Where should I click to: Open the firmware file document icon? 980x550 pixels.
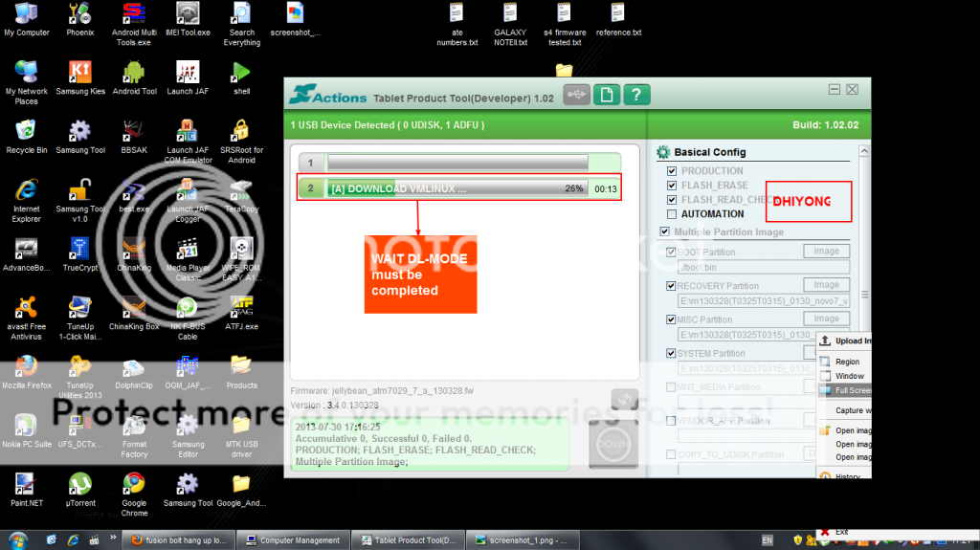606,95
